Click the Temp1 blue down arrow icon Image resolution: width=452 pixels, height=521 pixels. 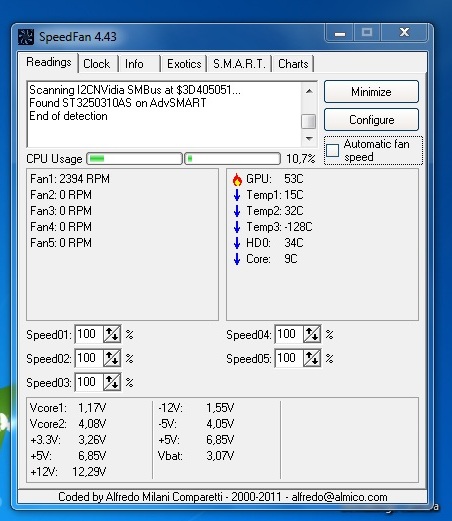pyautogui.click(x=237, y=195)
